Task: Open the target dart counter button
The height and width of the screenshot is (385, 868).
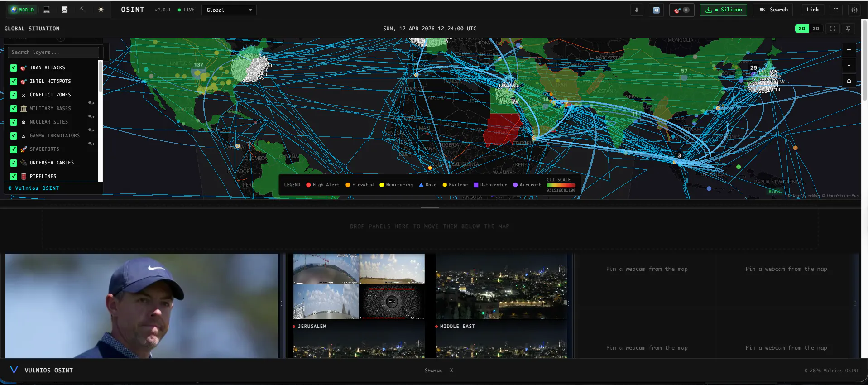Action: pos(681,10)
